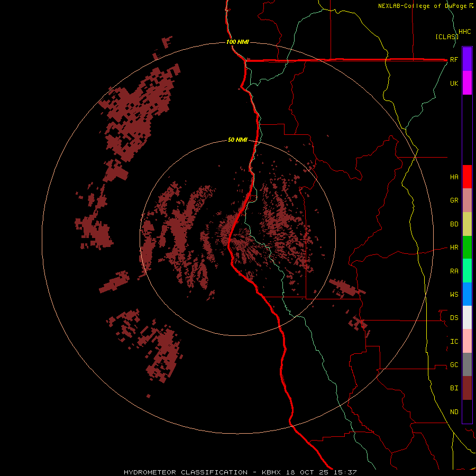The height and width of the screenshot is (476, 476).
Task: Click the IC light-pink legend swatch
Action: point(467,341)
